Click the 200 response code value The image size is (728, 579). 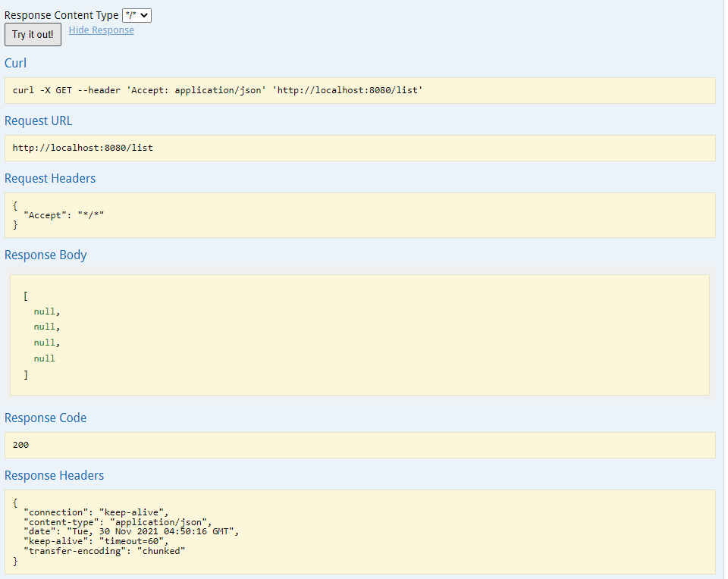tap(21, 445)
